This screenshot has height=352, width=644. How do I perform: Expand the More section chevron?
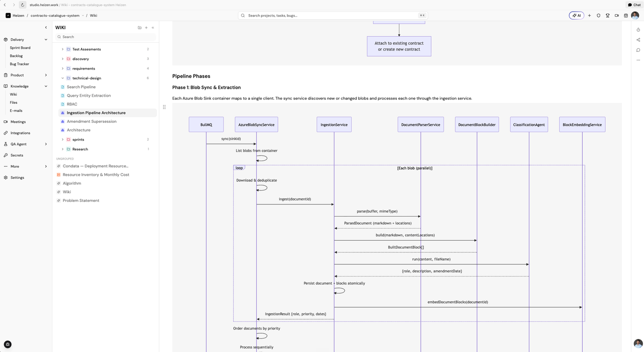click(x=46, y=166)
